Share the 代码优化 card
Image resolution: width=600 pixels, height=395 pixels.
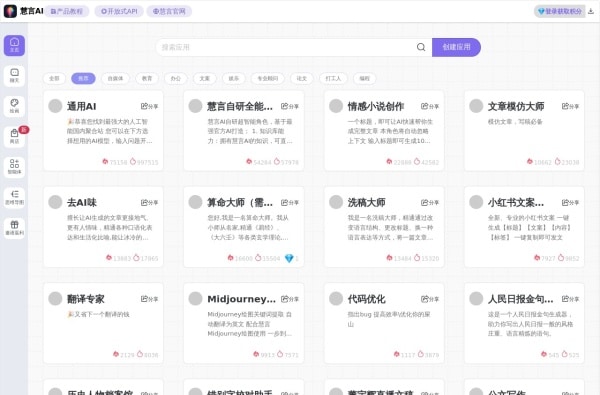[430, 299]
